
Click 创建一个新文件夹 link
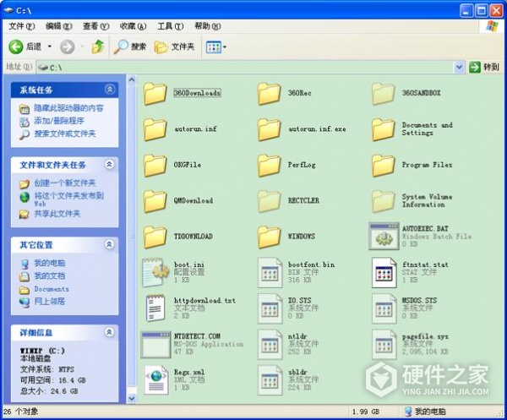(x=65, y=183)
